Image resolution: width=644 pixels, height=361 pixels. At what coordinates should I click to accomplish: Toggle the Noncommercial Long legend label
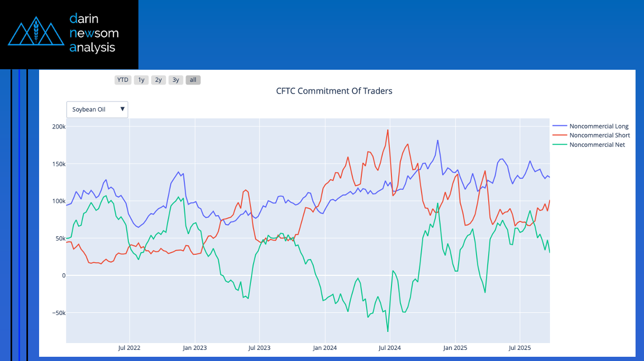click(x=599, y=126)
